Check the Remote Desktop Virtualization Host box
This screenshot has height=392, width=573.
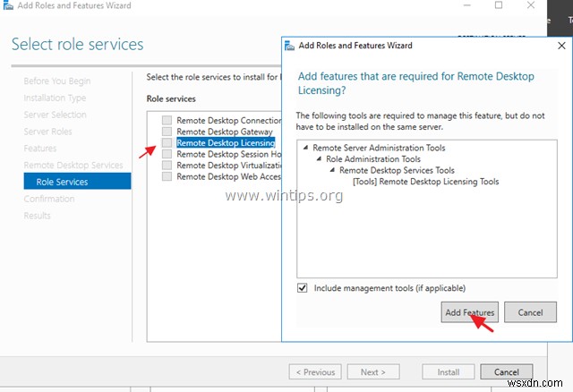[x=167, y=166]
